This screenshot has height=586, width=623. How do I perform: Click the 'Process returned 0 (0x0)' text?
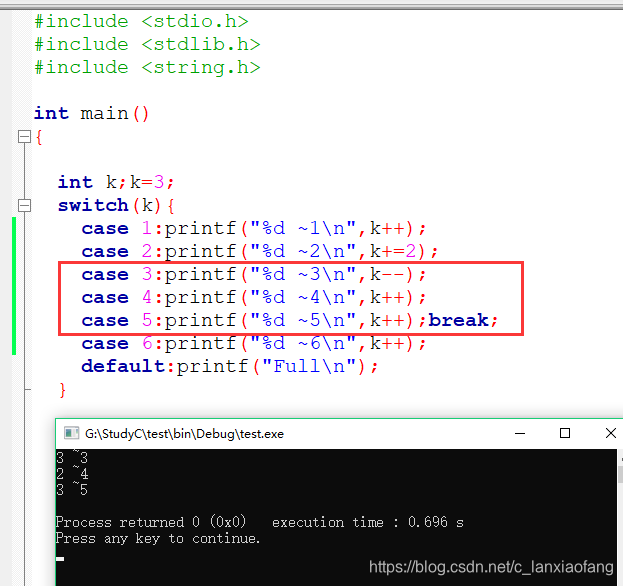[x=151, y=522]
